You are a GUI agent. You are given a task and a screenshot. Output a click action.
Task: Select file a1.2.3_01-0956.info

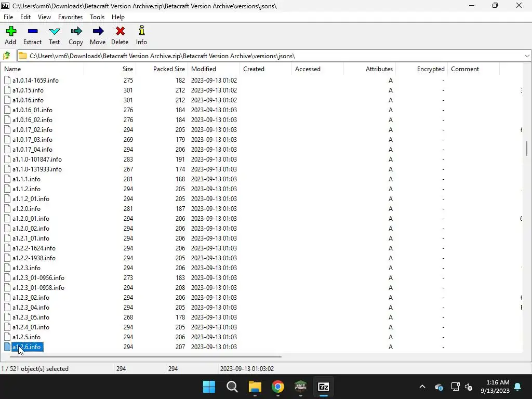click(38, 278)
